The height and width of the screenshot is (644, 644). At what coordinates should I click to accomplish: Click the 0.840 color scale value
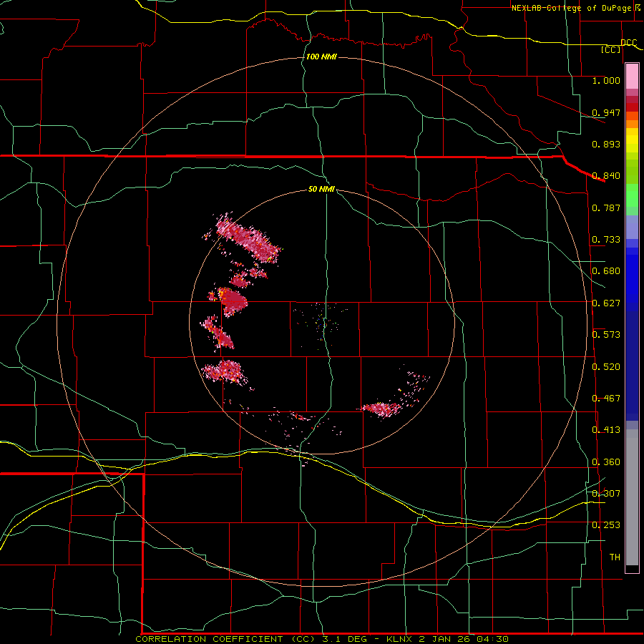[606, 176]
